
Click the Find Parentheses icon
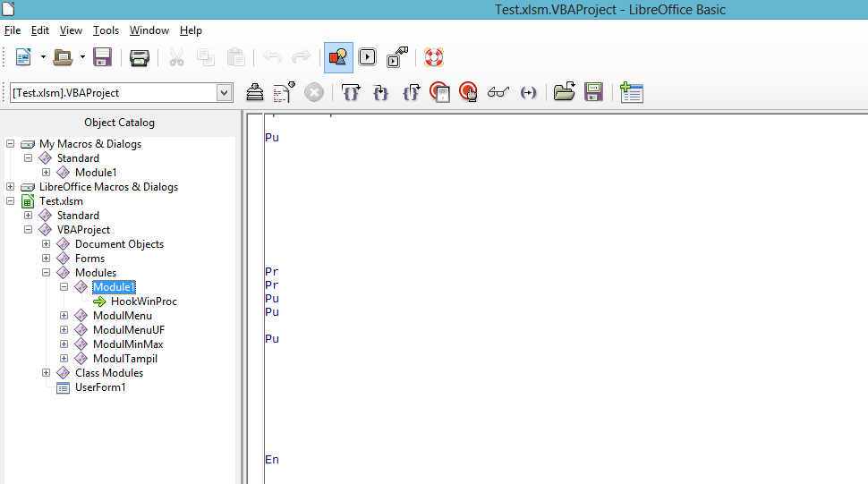click(x=528, y=93)
